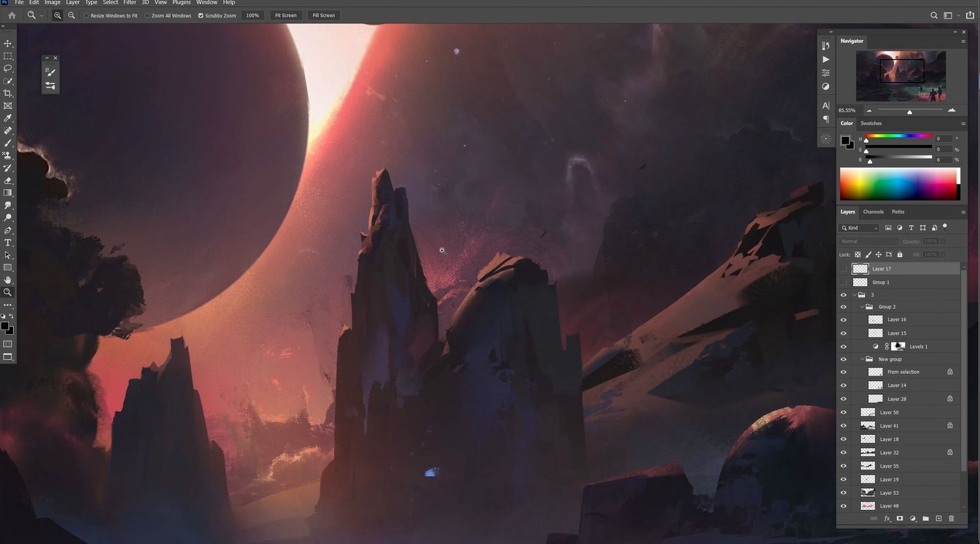
Task: Open the Brush Settings floating panel icon
Action: [50, 72]
